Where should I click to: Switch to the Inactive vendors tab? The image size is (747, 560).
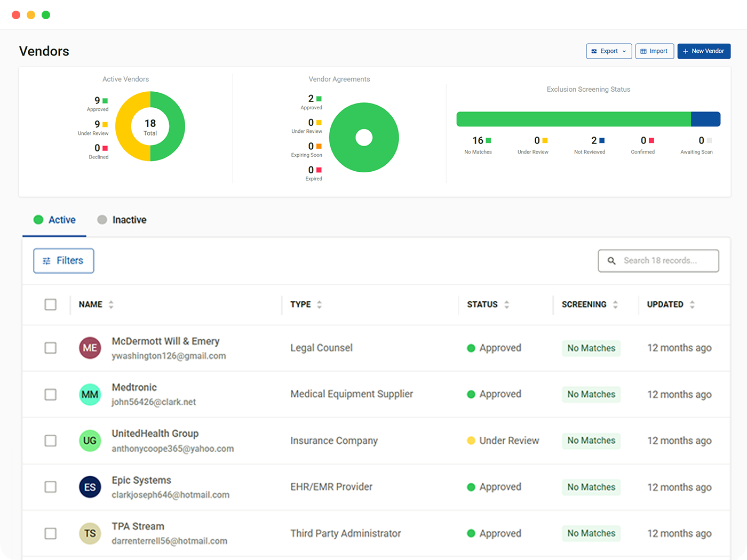click(x=122, y=220)
